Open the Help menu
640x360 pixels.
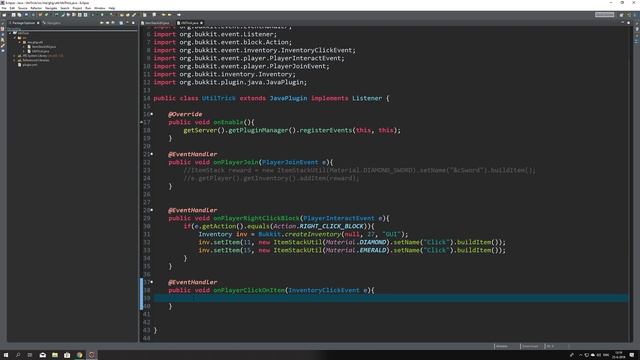tap(111, 8)
